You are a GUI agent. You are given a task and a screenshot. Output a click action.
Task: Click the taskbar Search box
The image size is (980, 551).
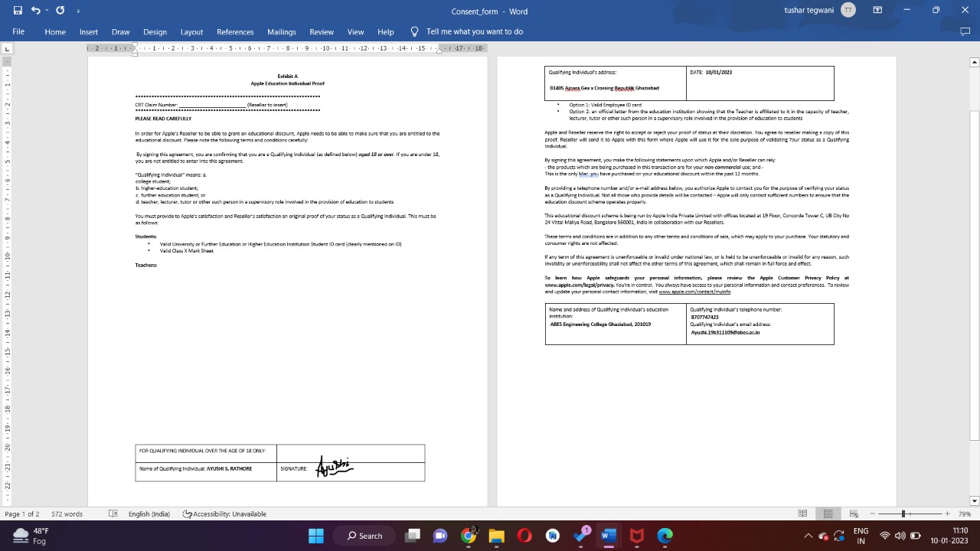(x=364, y=536)
